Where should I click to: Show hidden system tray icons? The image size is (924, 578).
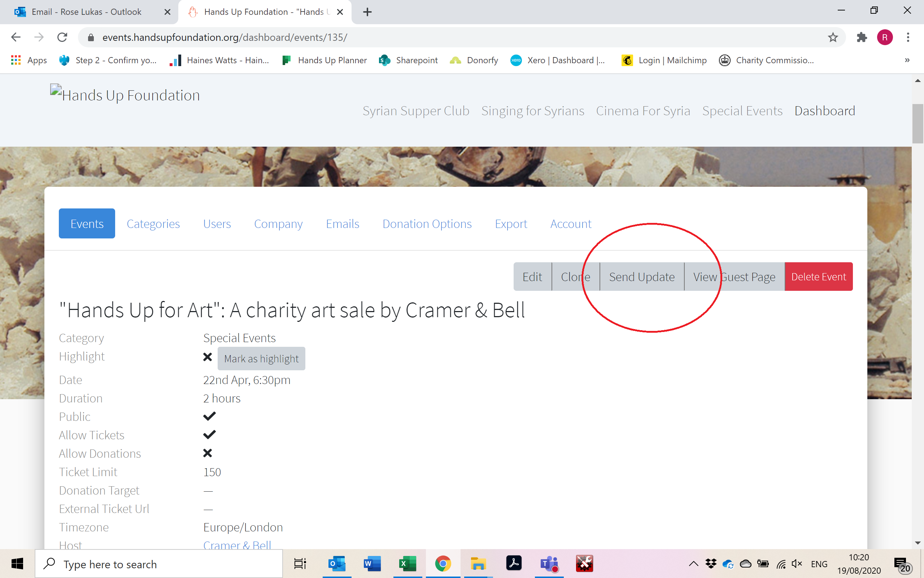(x=693, y=564)
